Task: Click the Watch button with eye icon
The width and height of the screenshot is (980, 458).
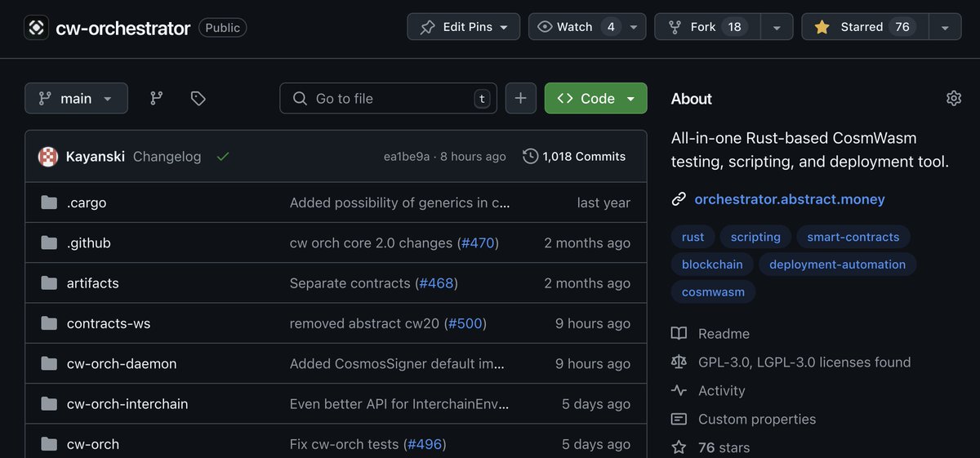Action: [575, 27]
